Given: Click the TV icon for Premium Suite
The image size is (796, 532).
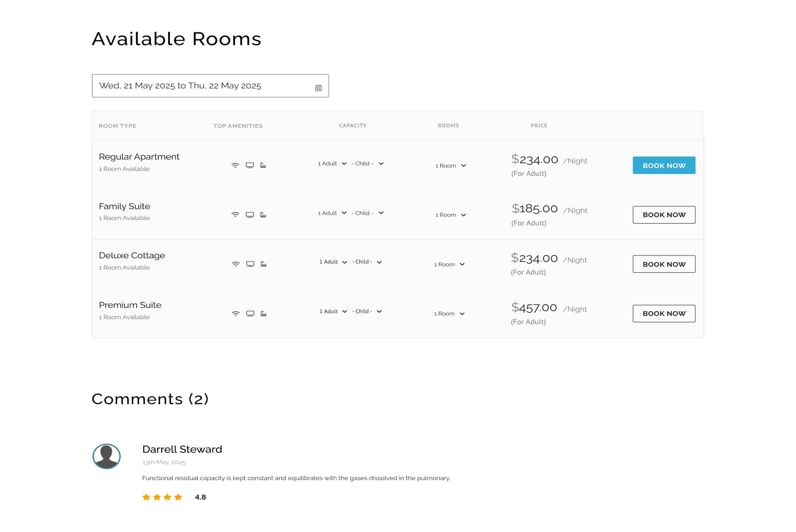Looking at the screenshot, I should pos(250,313).
